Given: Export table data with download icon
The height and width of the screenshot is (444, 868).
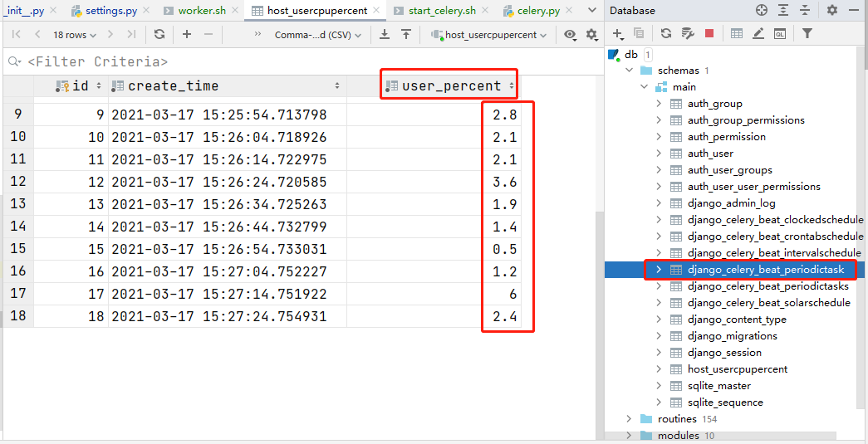Looking at the screenshot, I should pos(385,34).
